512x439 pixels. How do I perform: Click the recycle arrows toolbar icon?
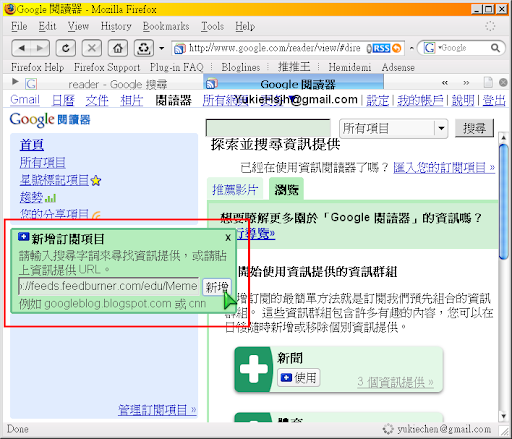pos(144,48)
